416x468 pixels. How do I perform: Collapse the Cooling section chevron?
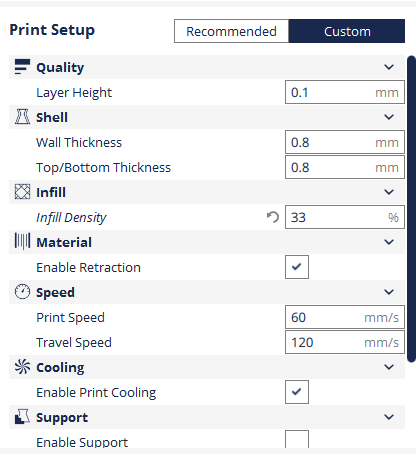[389, 367]
